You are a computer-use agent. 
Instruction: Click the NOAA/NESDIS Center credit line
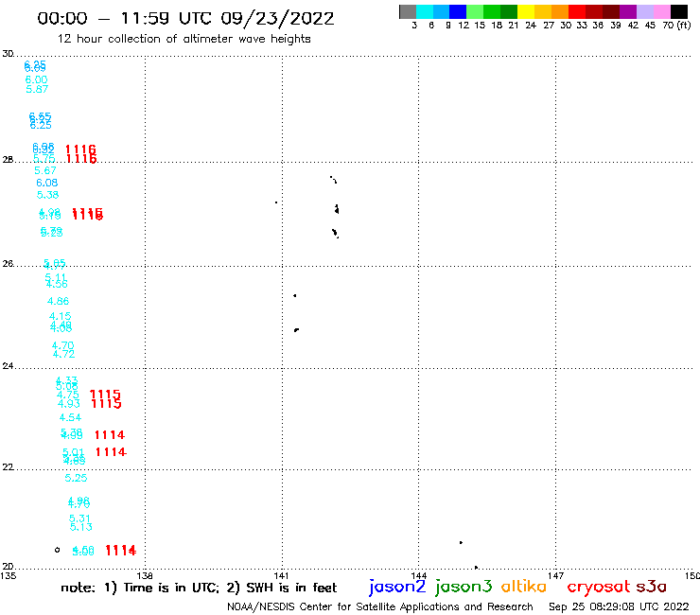coord(380,606)
